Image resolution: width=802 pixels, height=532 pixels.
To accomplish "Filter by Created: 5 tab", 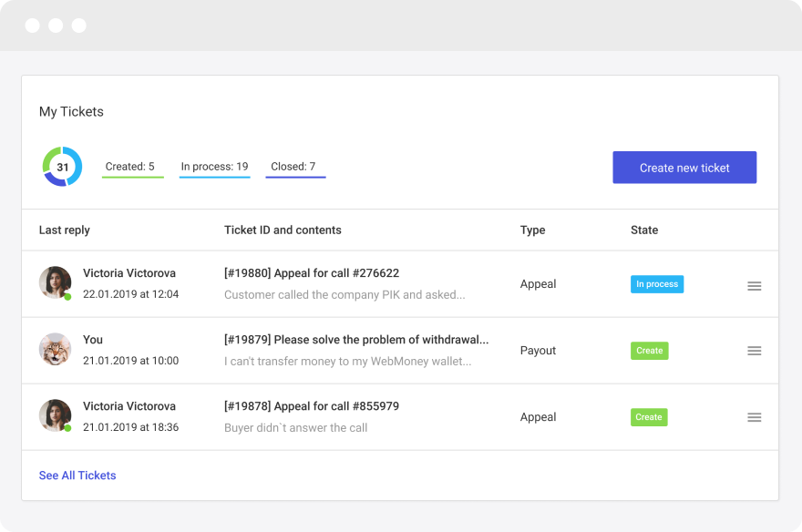I will 130,167.
